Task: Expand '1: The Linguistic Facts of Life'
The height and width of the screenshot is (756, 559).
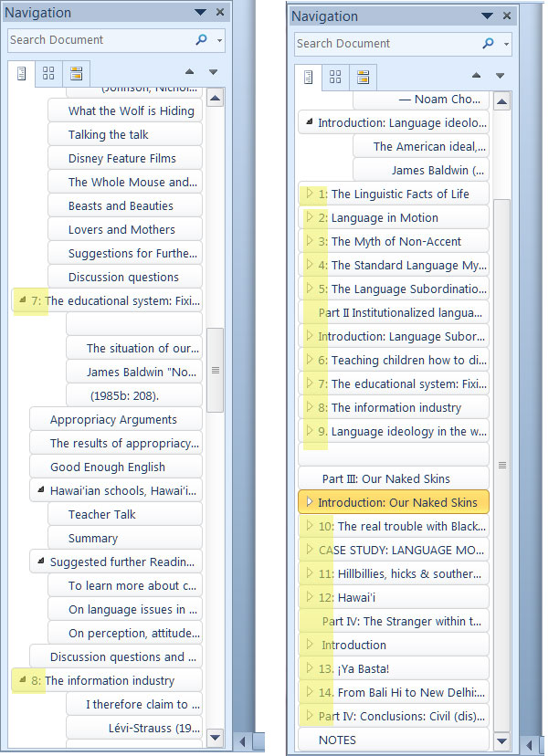Action: coord(309,193)
